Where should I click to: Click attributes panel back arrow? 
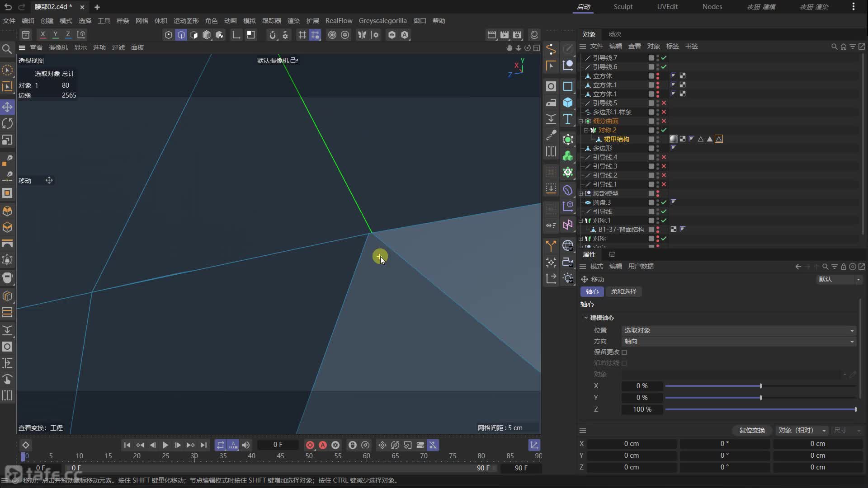tap(798, 267)
